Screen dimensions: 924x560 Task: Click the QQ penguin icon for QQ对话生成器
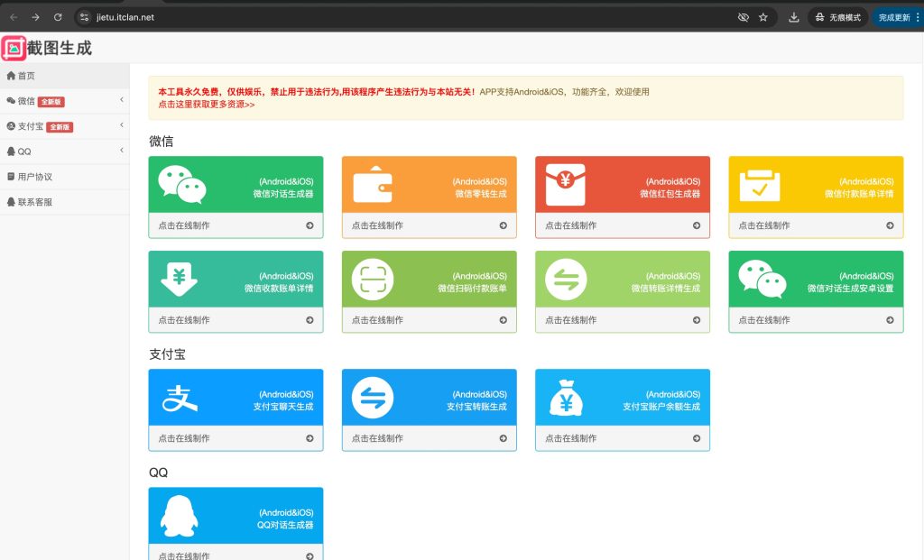pos(180,516)
